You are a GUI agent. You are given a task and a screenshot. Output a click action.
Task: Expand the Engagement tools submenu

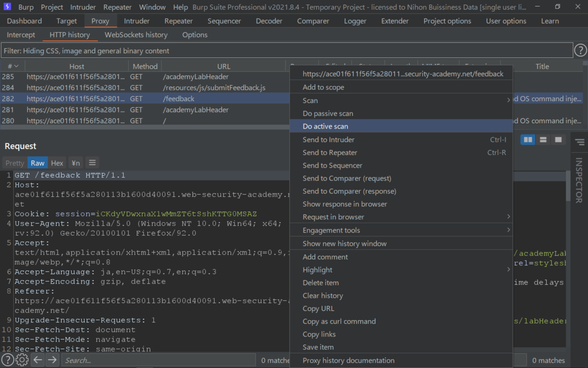pyautogui.click(x=401, y=230)
